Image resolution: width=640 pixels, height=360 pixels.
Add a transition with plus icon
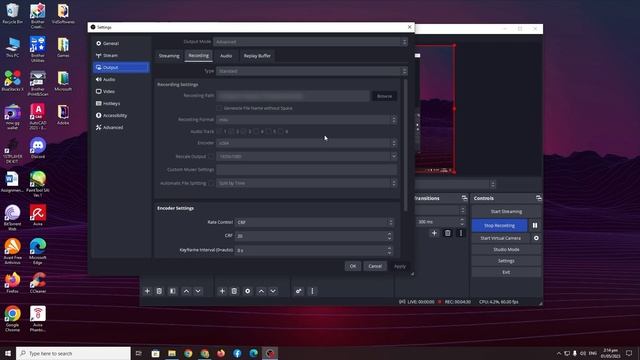(x=434, y=233)
